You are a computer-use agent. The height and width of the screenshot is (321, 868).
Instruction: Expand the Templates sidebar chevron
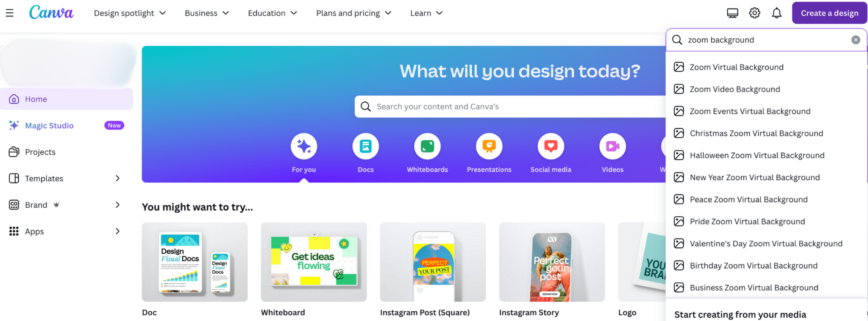(x=117, y=179)
